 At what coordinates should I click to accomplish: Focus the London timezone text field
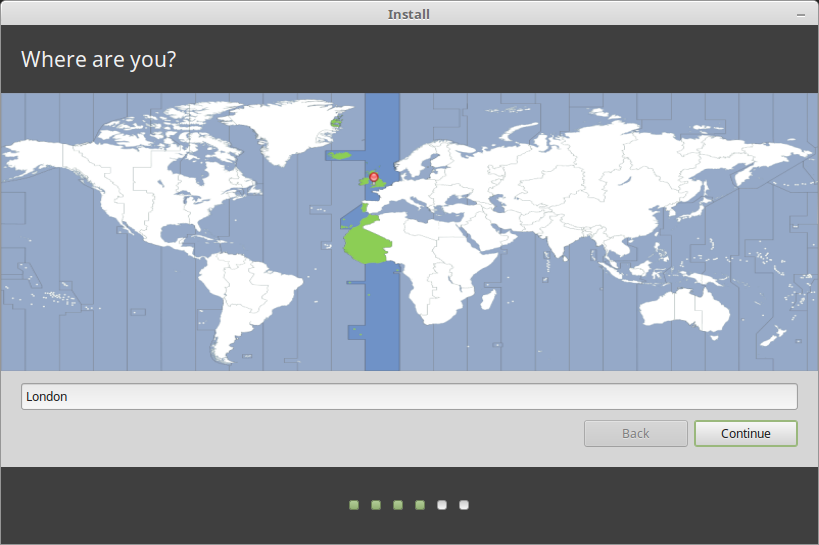coord(409,397)
